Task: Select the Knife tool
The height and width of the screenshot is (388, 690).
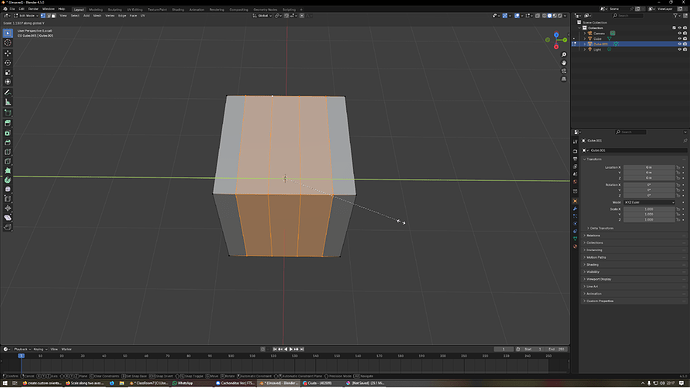Action: click(7, 161)
